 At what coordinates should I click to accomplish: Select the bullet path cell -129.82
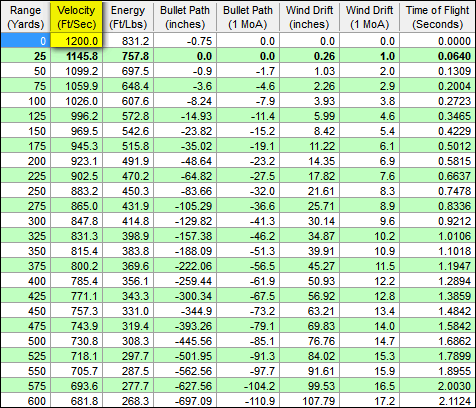pyautogui.click(x=185, y=221)
